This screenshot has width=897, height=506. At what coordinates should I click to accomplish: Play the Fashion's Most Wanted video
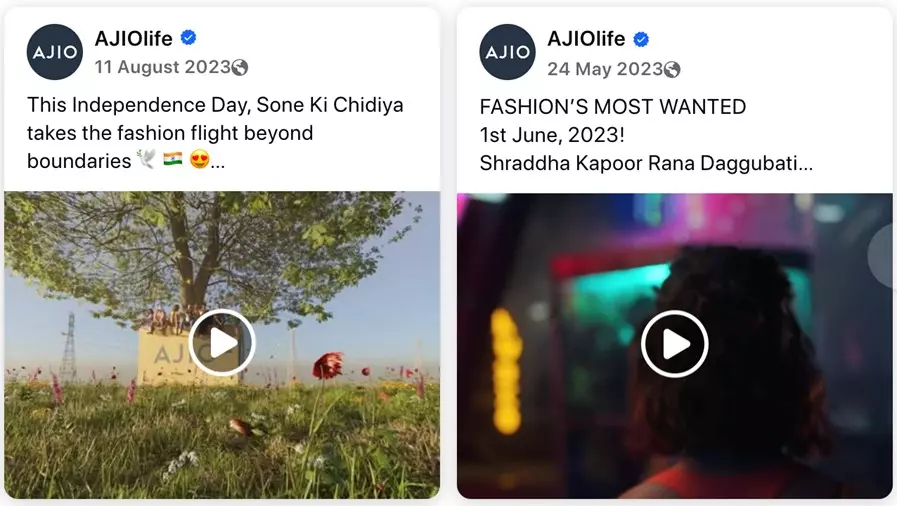tap(674, 344)
